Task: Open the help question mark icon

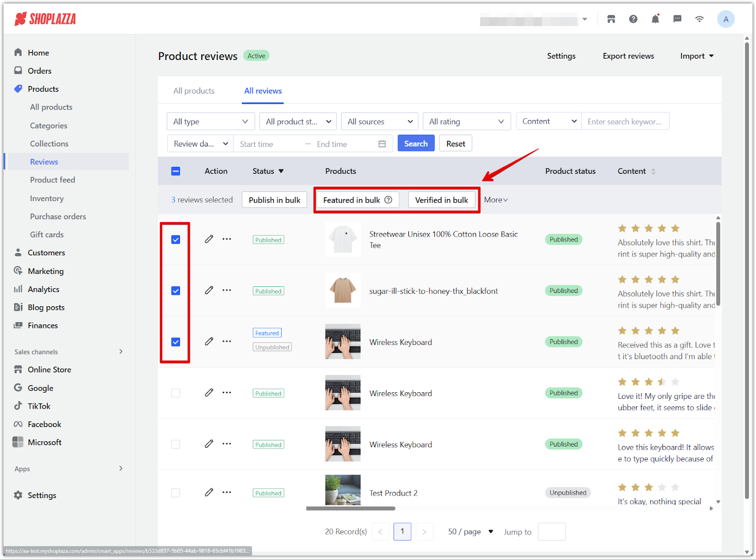Action: (x=633, y=19)
